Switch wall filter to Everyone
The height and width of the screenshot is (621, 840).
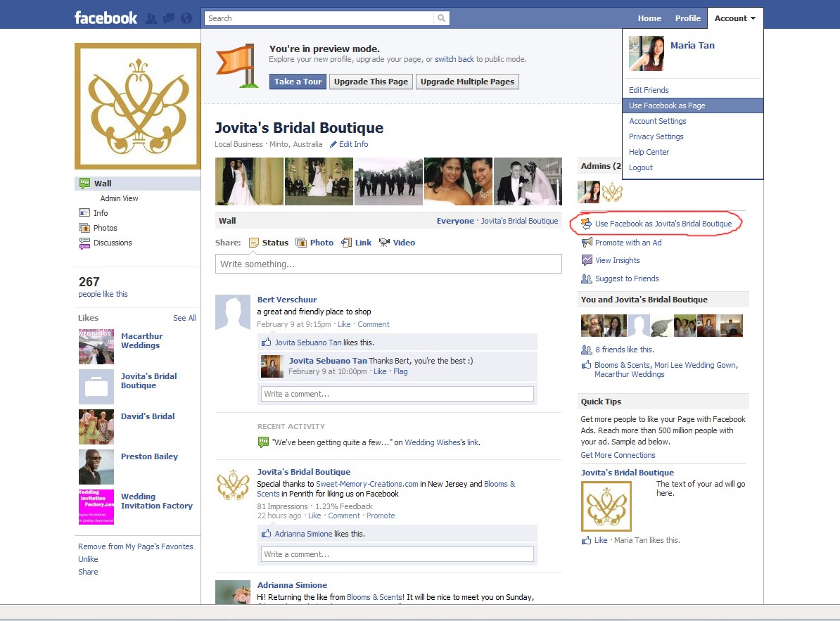coord(455,221)
